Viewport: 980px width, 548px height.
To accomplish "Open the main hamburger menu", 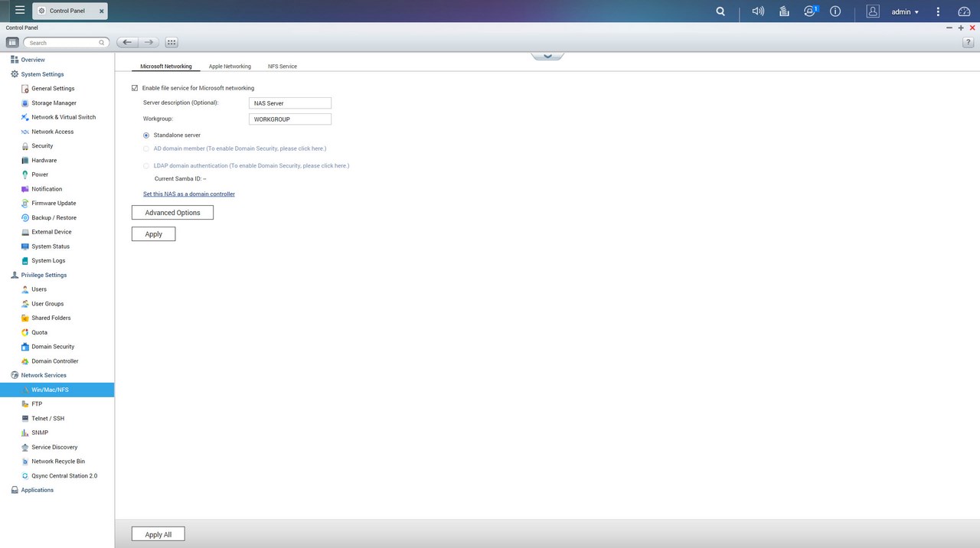I will pos(20,11).
